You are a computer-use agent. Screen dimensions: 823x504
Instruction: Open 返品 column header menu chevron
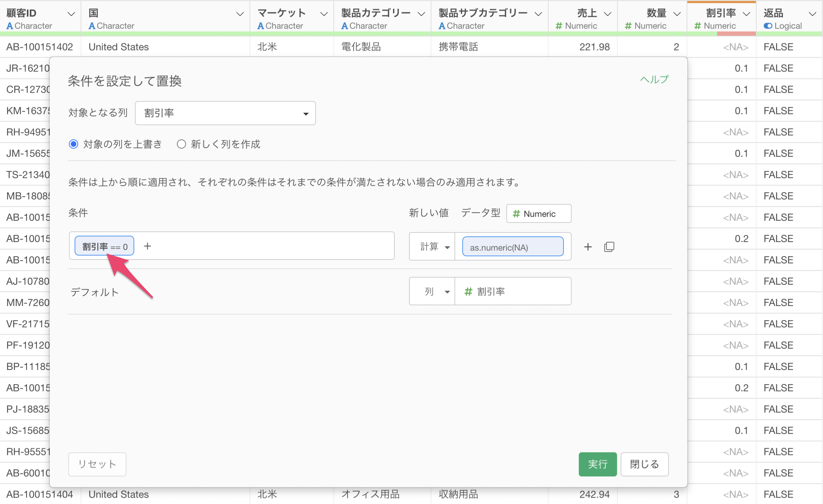812,14
